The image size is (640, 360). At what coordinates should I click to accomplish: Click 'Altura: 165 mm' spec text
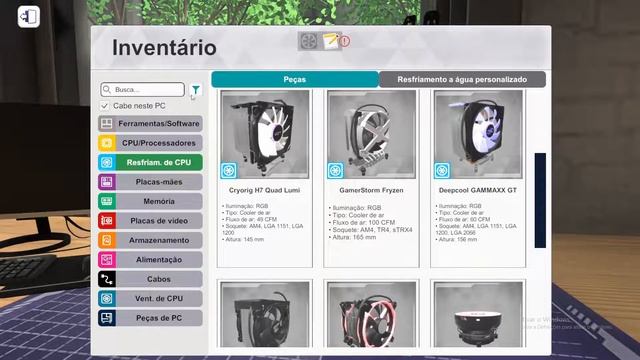pos(354,237)
